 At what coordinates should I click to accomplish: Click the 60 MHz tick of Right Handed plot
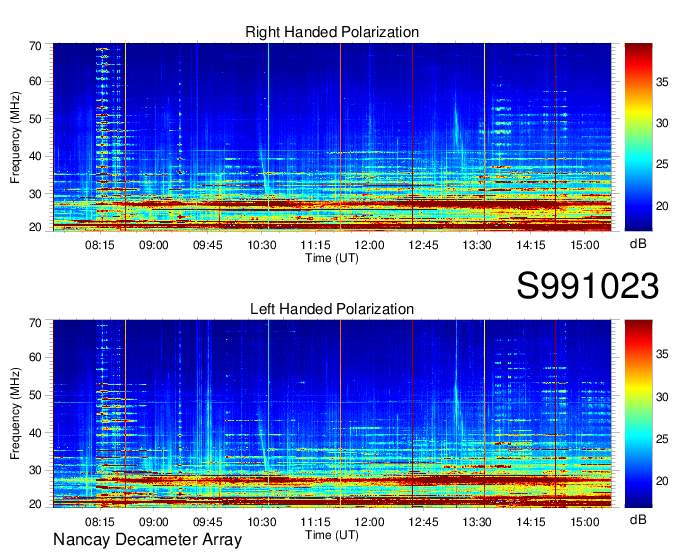pyautogui.click(x=35, y=81)
